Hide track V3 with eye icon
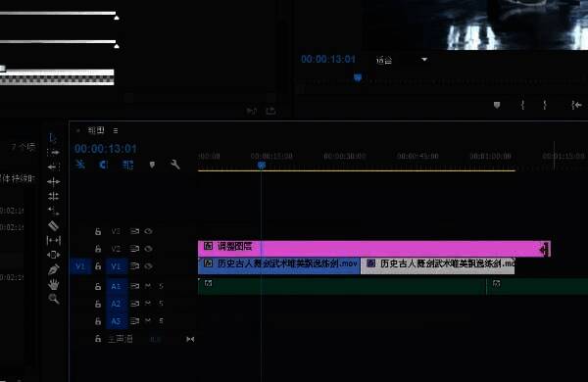Viewport: 588px width, 382px height. coord(149,231)
